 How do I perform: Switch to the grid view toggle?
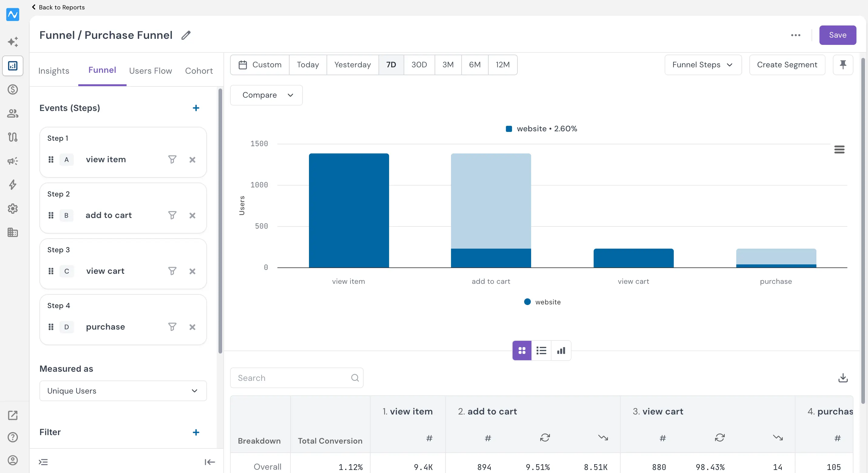click(522, 351)
